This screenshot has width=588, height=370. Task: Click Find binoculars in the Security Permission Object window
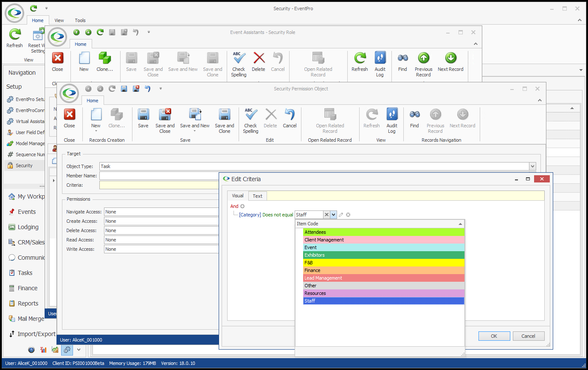414,118
